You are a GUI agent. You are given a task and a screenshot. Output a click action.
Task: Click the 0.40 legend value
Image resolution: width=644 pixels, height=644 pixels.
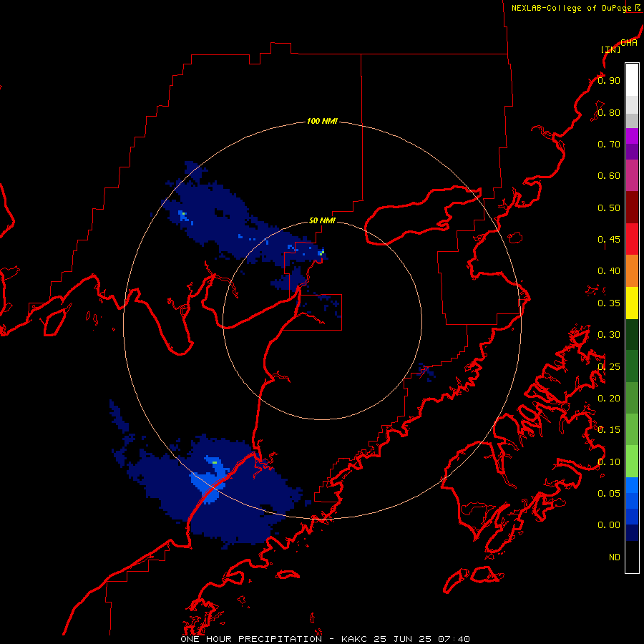[x=609, y=271]
